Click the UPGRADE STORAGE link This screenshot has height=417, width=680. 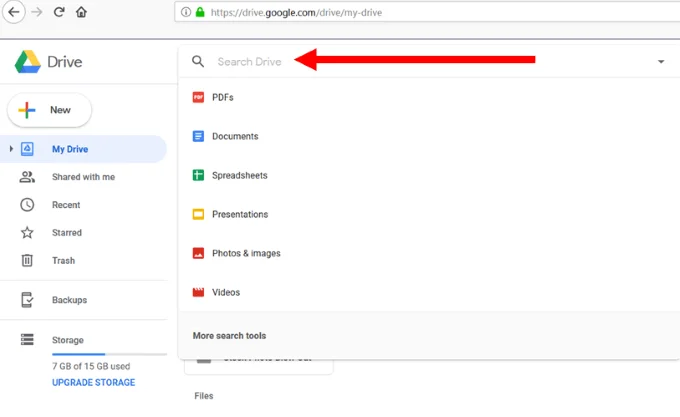pos(93,383)
